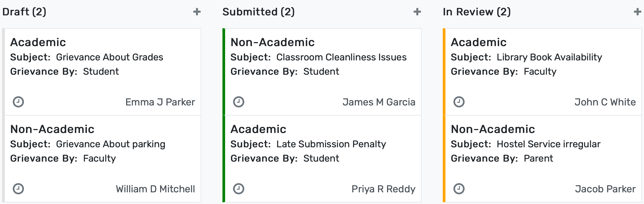The width and height of the screenshot is (644, 204).
Task: Click plus icon in Draft column header
Action: (197, 12)
